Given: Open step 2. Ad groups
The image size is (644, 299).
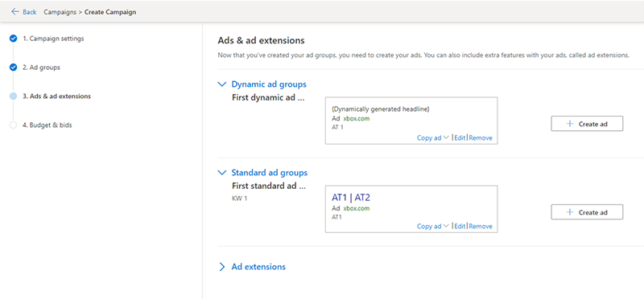Looking at the screenshot, I should pos(42,68).
